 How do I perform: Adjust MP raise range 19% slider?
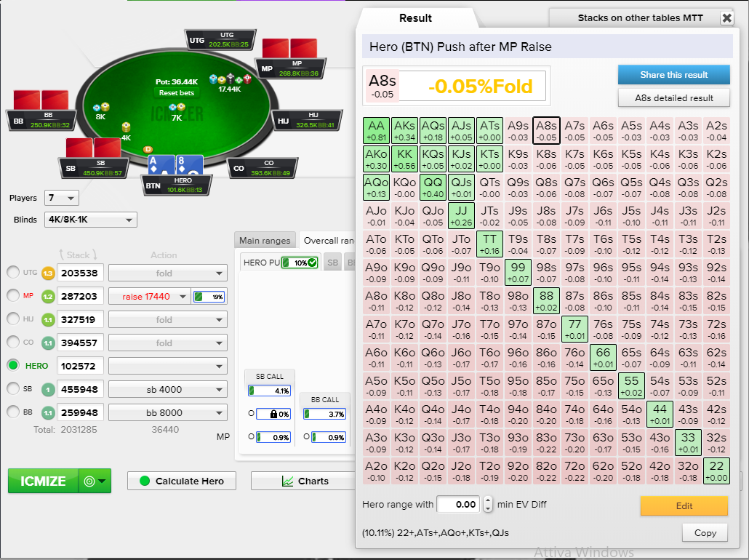click(x=209, y=297)
